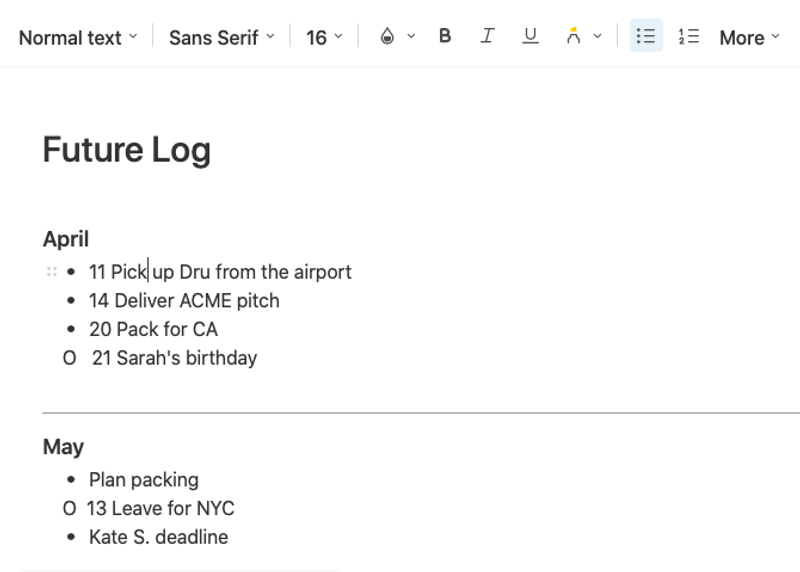Image resolution: width=800 pixels, height=572 pixels.
Task: Open the font size 16 dropdown
Action: tap(324, 37)
